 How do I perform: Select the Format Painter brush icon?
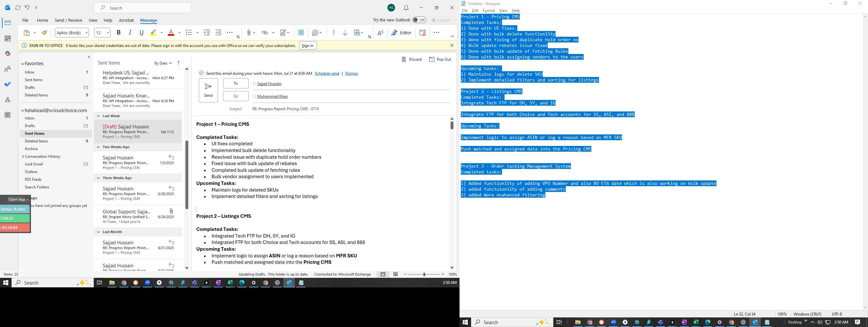click(44, 33)
